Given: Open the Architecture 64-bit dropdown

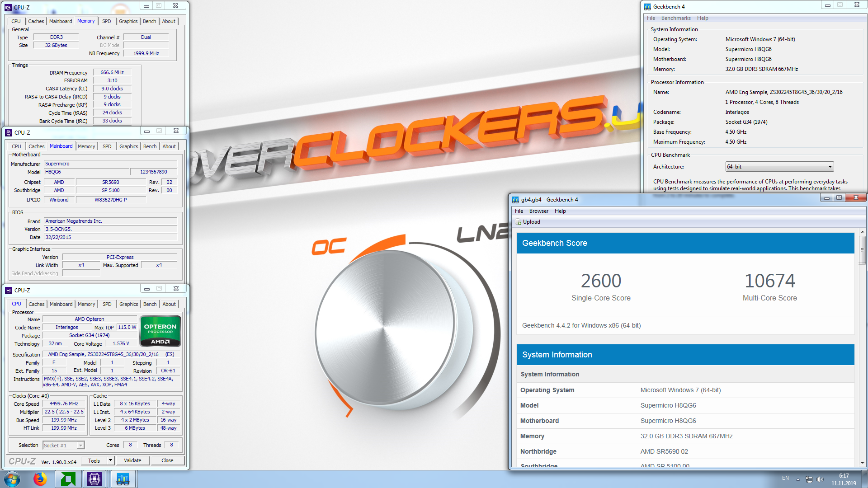Looking at the screenshot, I should tap(779, 167).
